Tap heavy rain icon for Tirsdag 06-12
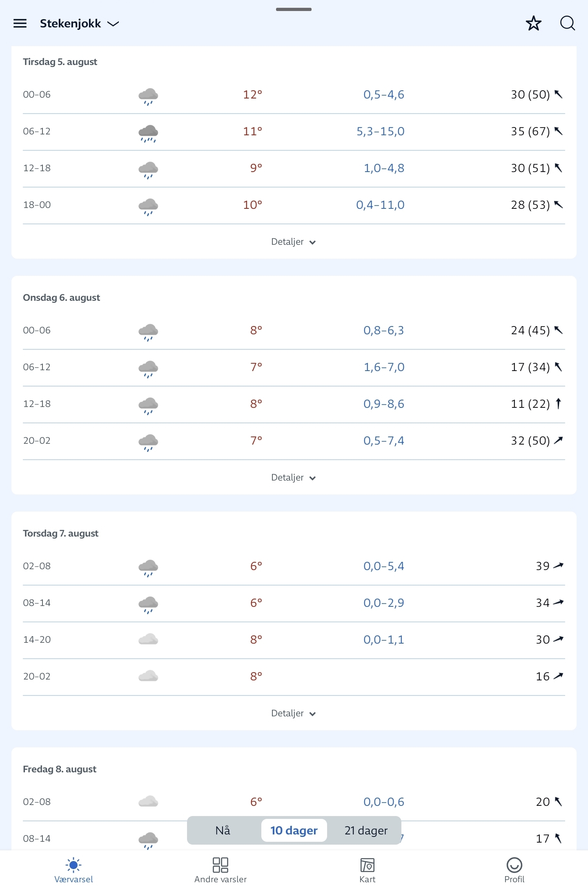The image size is (588, 890). (x=148, y=132)
